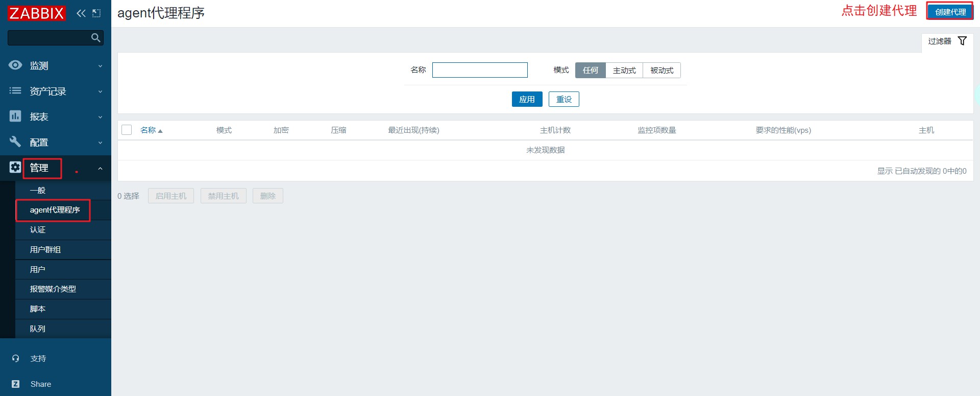This screenshot has height=396, width=980.
Task: Click the search magnifier icon
Action: click(95, 38)
